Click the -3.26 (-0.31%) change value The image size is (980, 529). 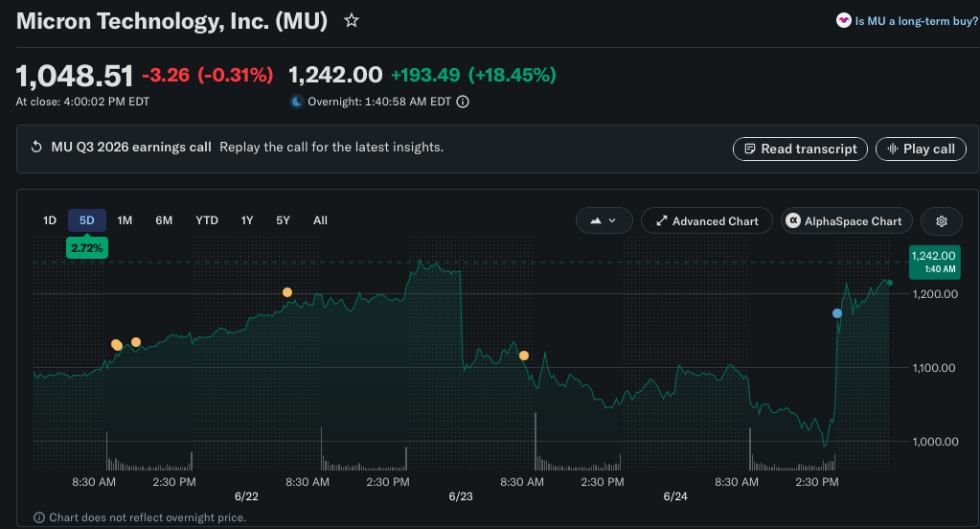click(208, 75)
